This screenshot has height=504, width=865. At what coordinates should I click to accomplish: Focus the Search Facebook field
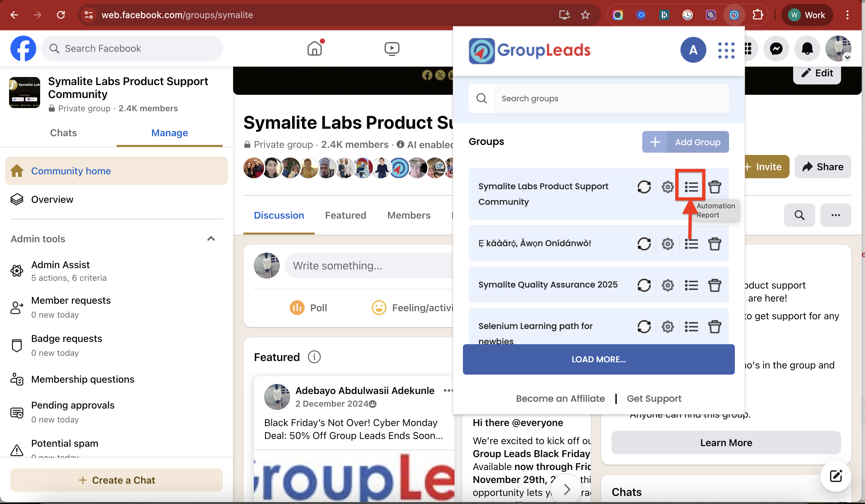[132, 49]
